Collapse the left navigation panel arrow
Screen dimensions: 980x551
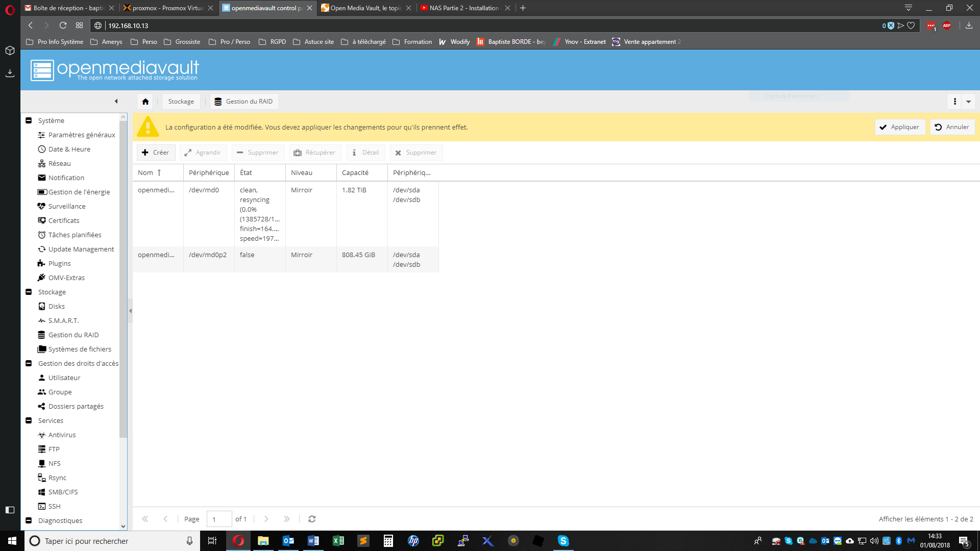116,101
